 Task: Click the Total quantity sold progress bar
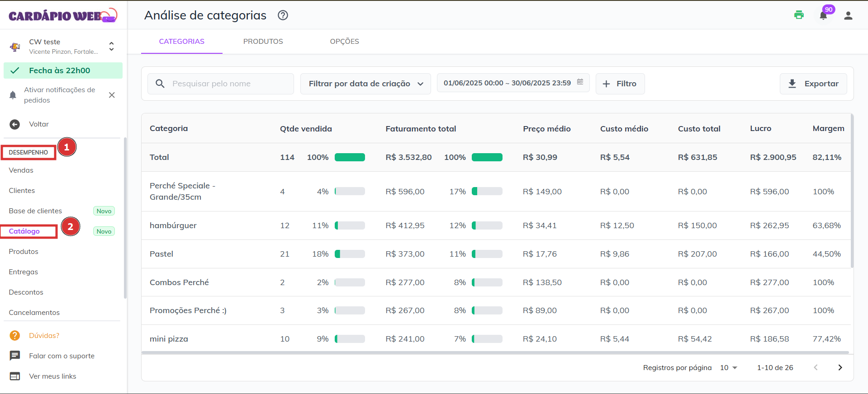coord(350,157)
